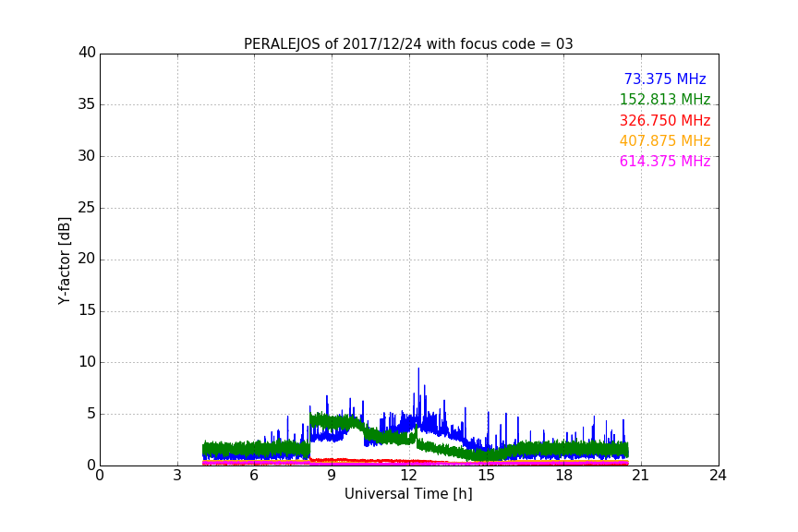Viewport: 798px width, 532px height.
Task: Click the x-axis tick label '12'
Action: coord(409,476)
